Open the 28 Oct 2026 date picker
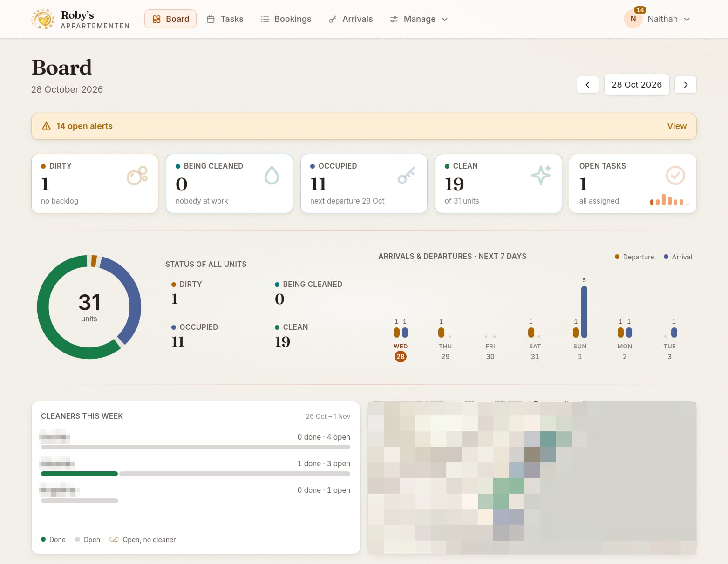Screen dimensions: 728x564 click(637, 85)
